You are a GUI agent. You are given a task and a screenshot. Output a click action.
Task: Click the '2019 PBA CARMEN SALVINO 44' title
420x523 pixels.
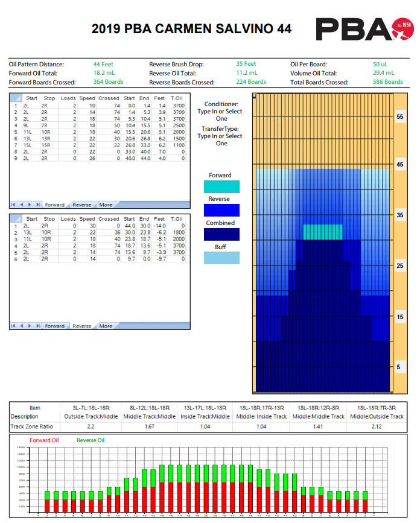[191, 29]
